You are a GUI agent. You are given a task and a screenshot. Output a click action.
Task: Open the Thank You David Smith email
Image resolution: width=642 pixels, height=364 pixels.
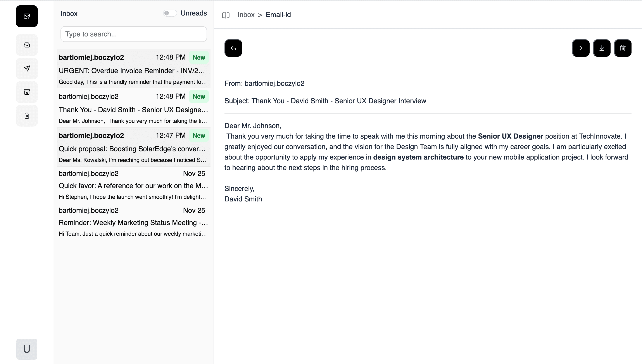tap(133, 108)
